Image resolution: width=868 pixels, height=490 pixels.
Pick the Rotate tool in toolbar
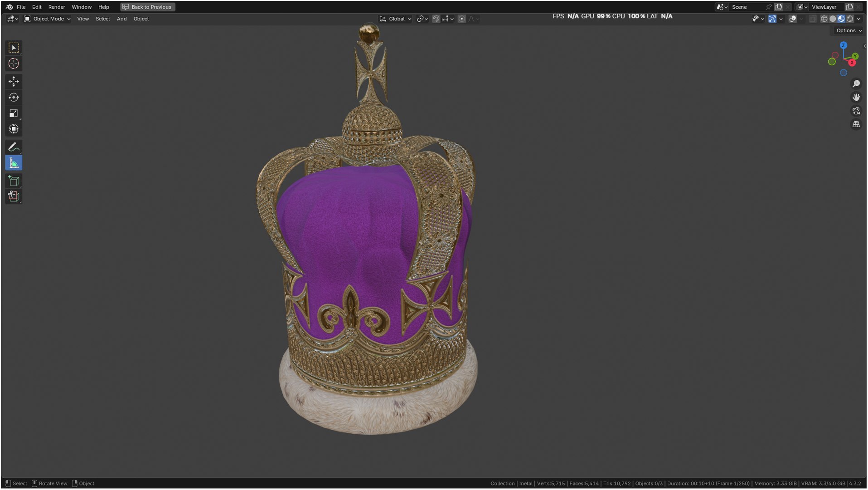point(14,97)
